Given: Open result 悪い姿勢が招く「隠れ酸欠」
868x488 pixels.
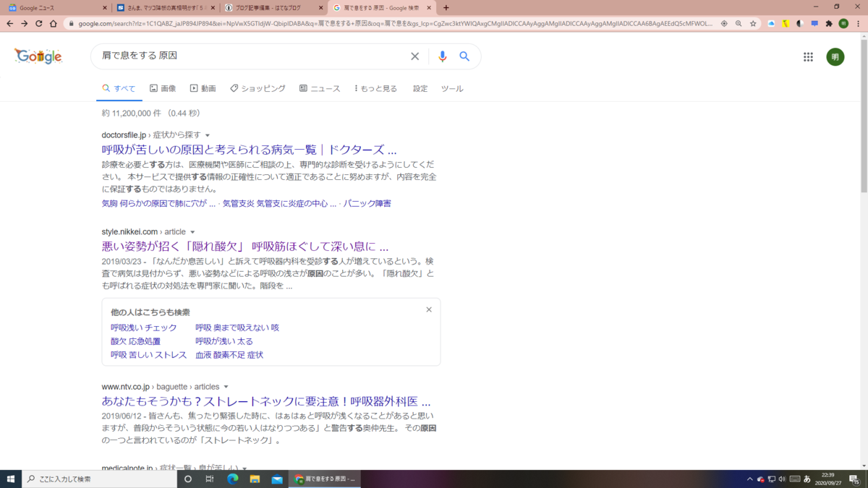Looking at the screenshot, I should 245,247.
